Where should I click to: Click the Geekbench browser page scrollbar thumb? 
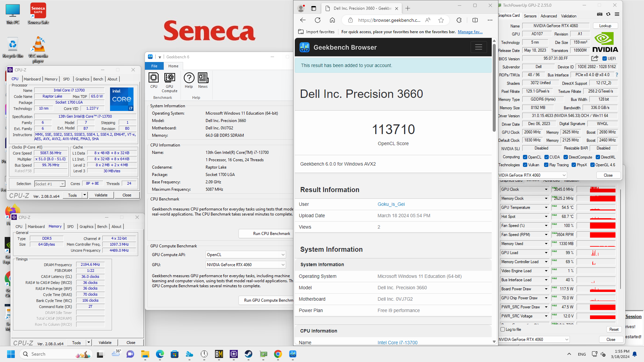[x=494, y=87]
